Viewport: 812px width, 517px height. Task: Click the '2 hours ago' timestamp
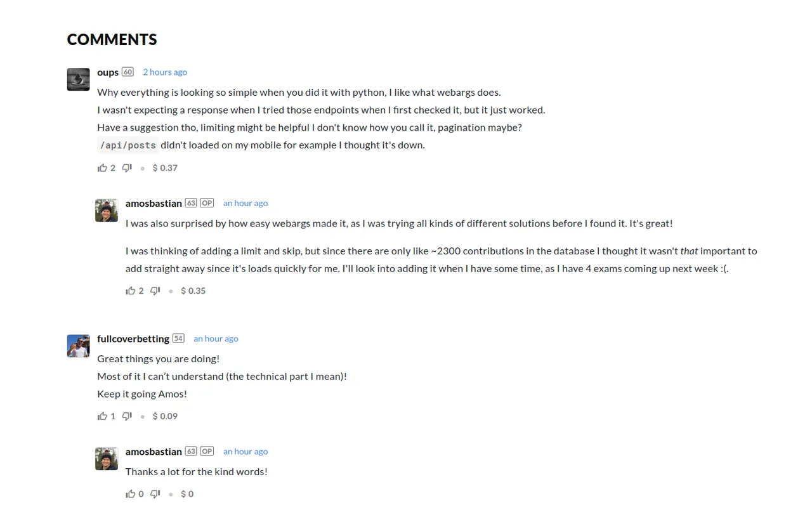(165, 72)
